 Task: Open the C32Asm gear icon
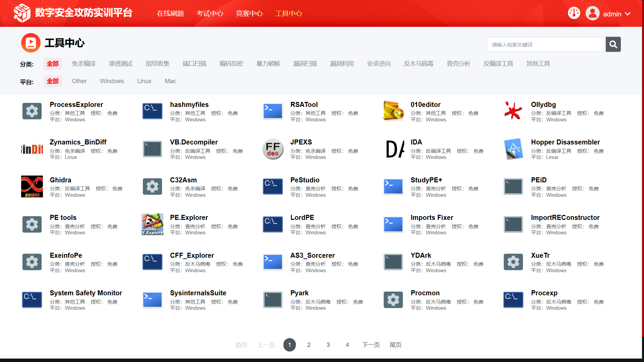click(x=152, y=186)
